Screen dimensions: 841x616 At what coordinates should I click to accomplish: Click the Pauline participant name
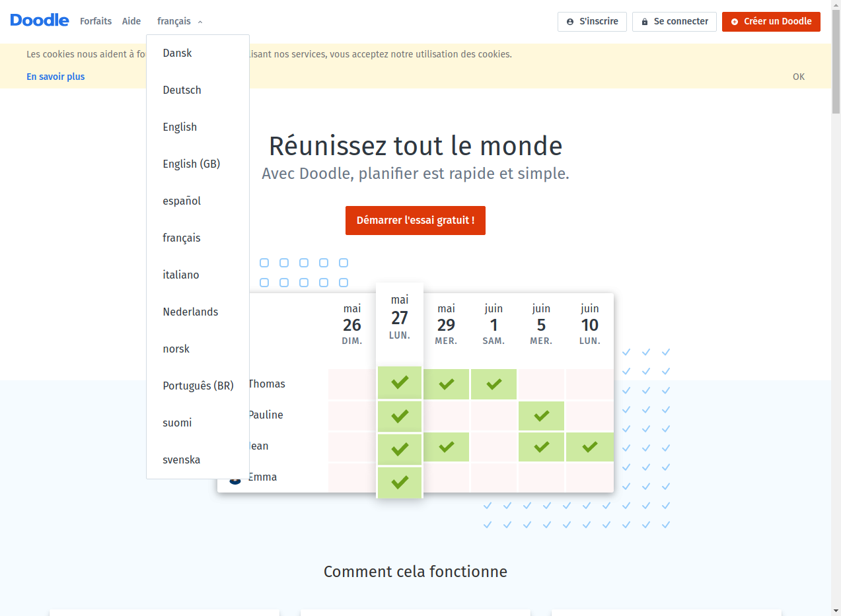[x=266, y=415]
